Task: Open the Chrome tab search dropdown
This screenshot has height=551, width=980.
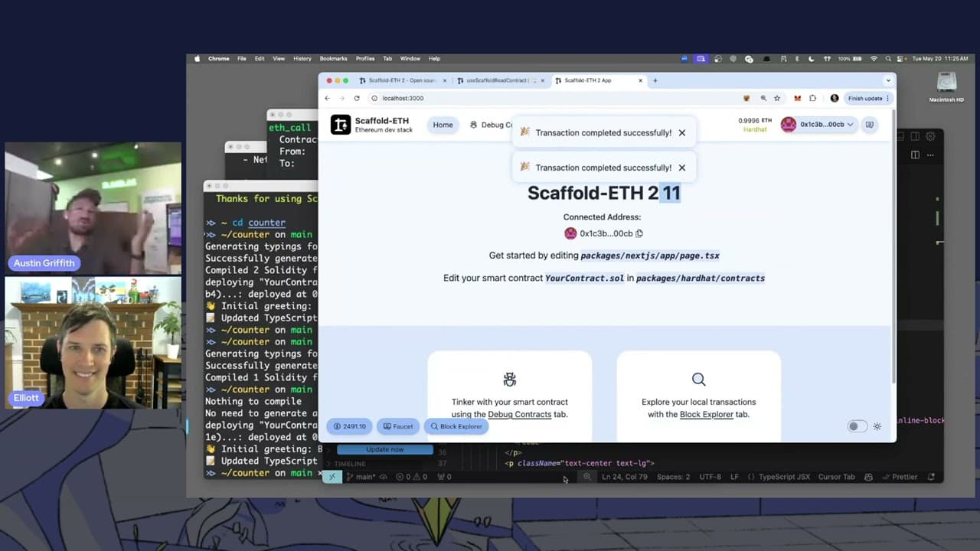Action: coord(888,80)
